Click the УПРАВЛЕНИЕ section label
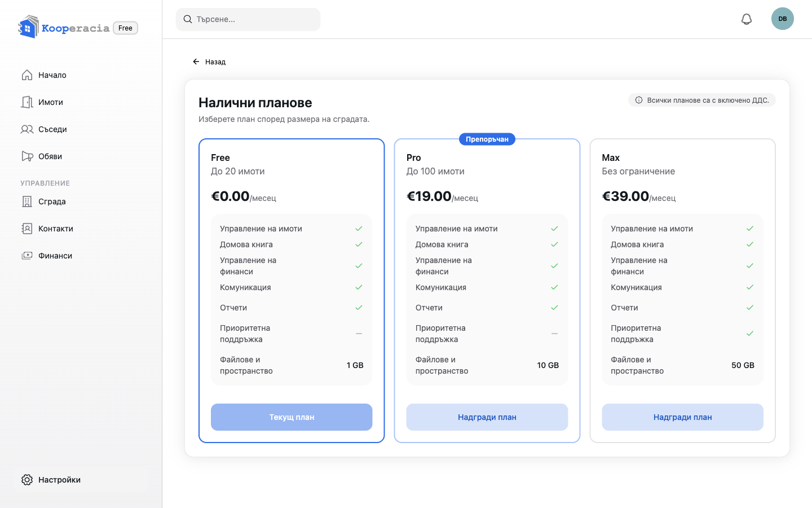The width and height of the screenshot is (812, 508). pos(45,183)
